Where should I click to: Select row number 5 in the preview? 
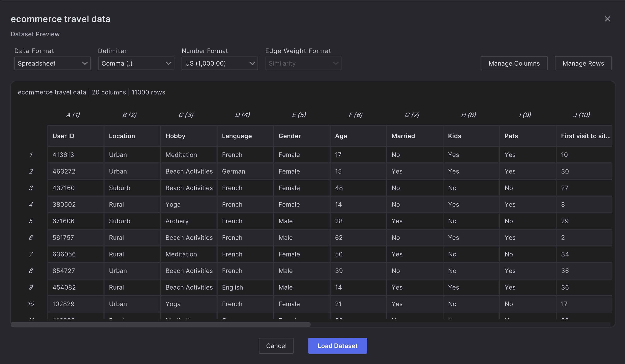[31, 221]
